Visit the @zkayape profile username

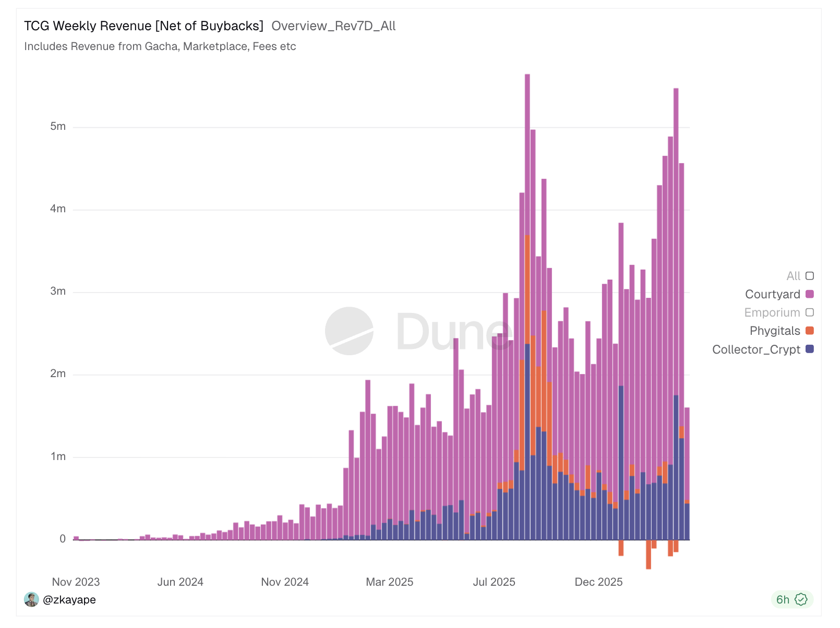tap(69, 600)
